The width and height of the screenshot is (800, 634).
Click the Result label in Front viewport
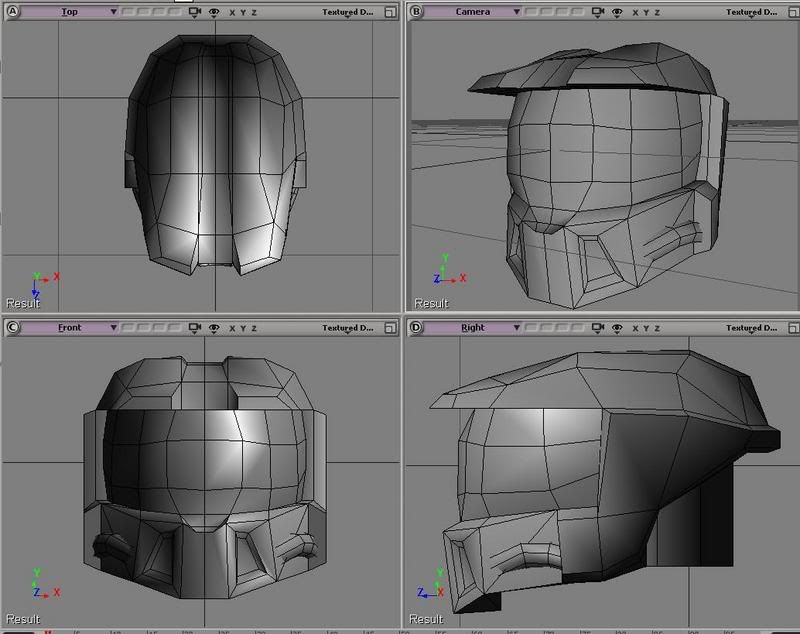[x=23, y=619]
